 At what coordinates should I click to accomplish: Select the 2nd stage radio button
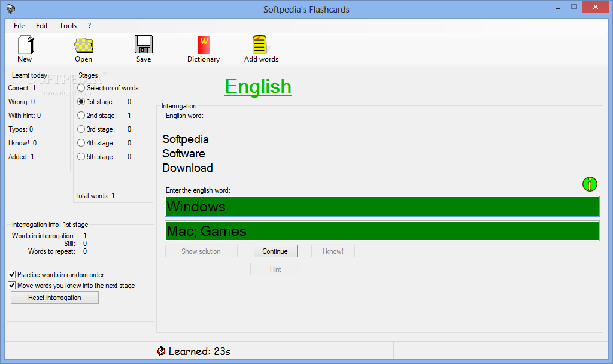tap(81, 116)
